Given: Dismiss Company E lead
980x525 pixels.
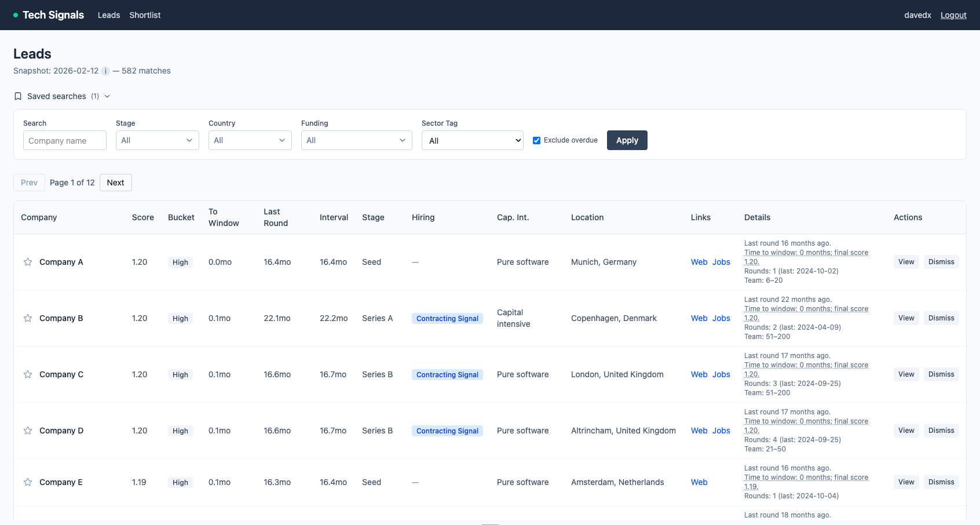Looking at the screenshot, I should pos(941,482).
